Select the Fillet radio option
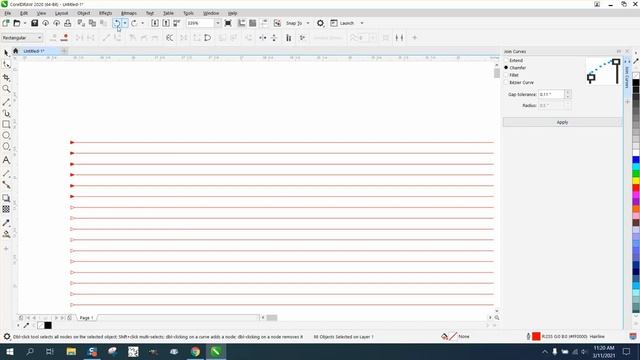The height and width of the screenshot is (360, 640). pos(506,75)
